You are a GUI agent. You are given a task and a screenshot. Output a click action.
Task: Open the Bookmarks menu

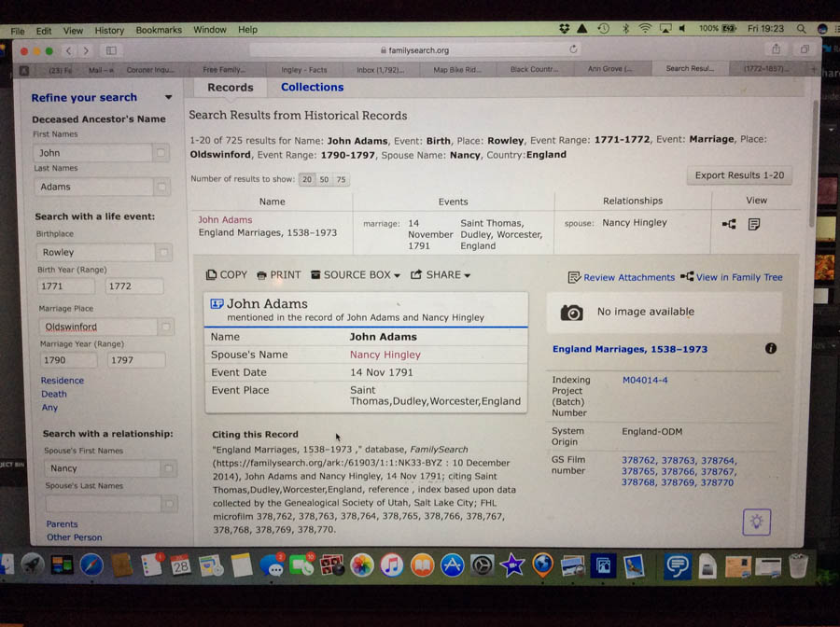point(159,30)
